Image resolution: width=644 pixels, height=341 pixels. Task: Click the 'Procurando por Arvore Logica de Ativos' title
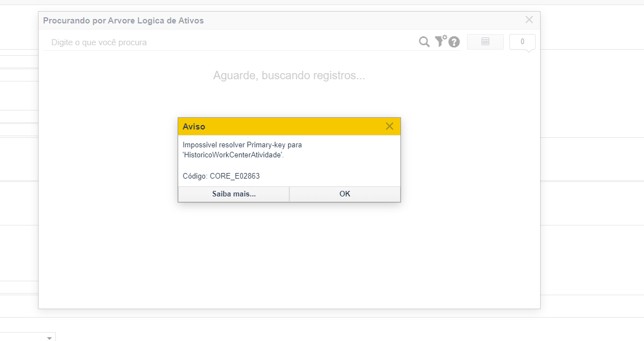[123, 21]
